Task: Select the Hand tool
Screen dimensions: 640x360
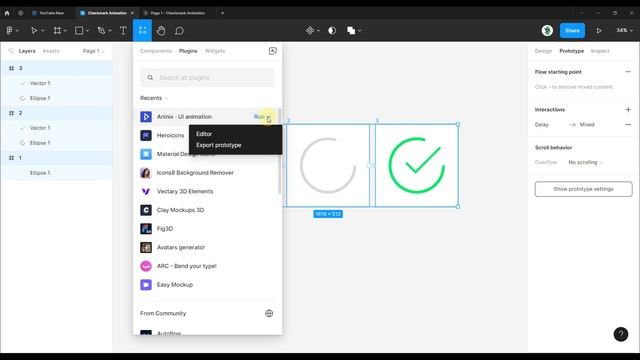Action: pos(161,31)
